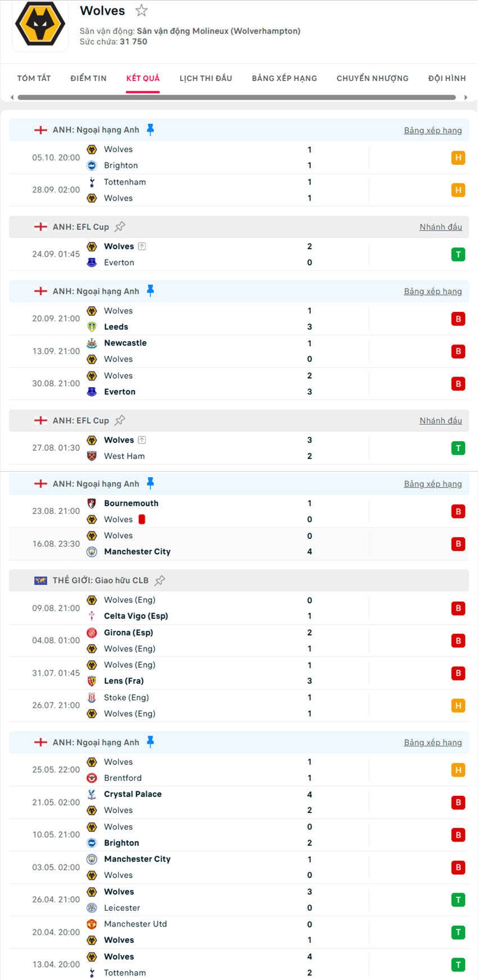
Task: Click the Everton crest icon
Action: click(92, 262)
